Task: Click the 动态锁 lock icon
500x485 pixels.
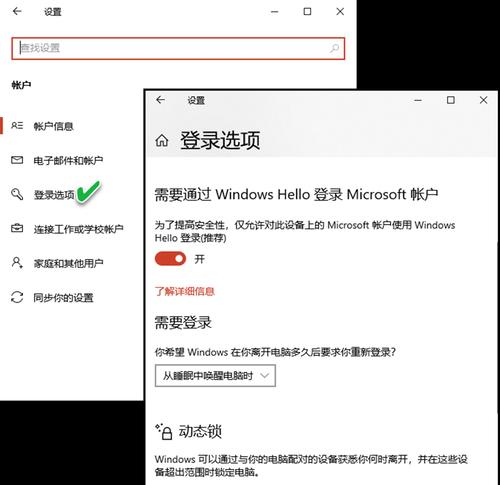Action: tap(164, 432)
